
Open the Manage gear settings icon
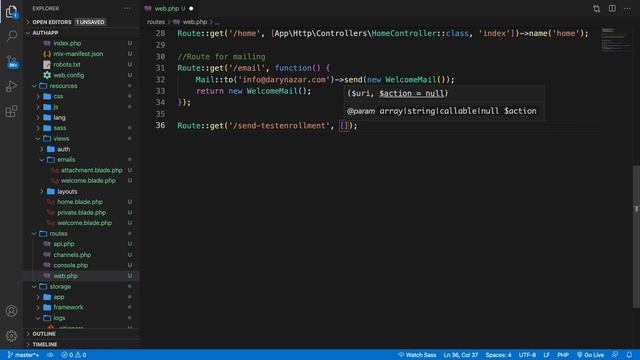point(11,336)
